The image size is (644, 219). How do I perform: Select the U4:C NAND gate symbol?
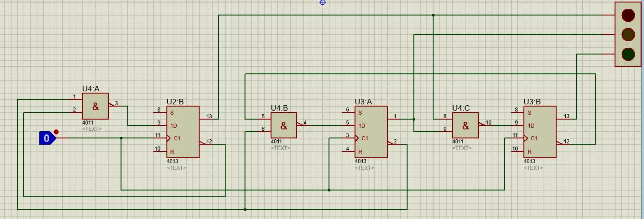(x=465, y=125)
